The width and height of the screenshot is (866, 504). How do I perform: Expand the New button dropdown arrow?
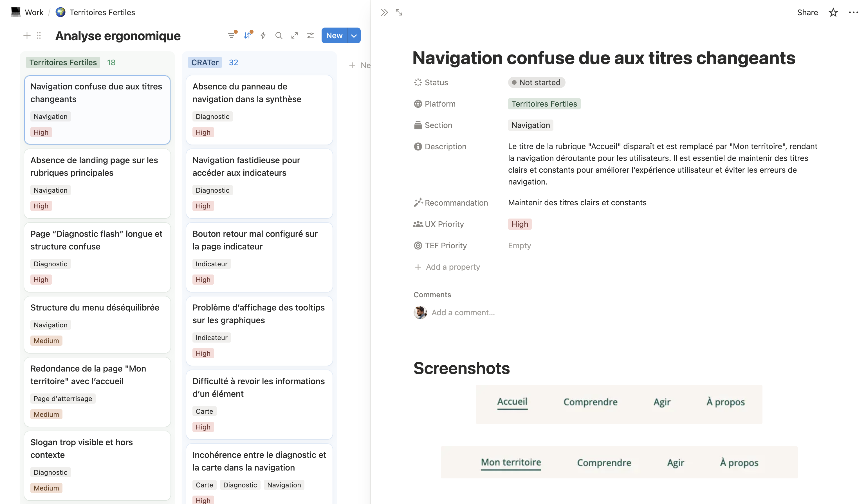[x=354, y=35]
